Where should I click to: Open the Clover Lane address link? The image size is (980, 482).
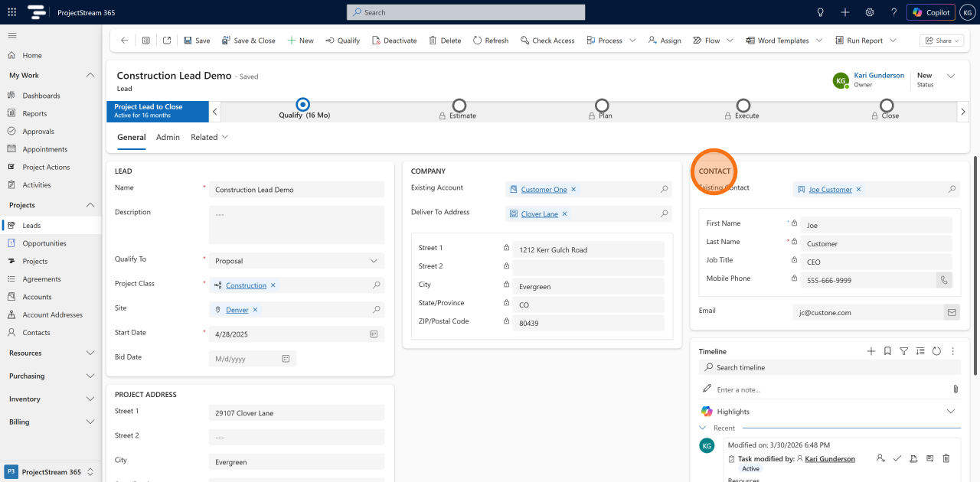click(x=540, y=214)
